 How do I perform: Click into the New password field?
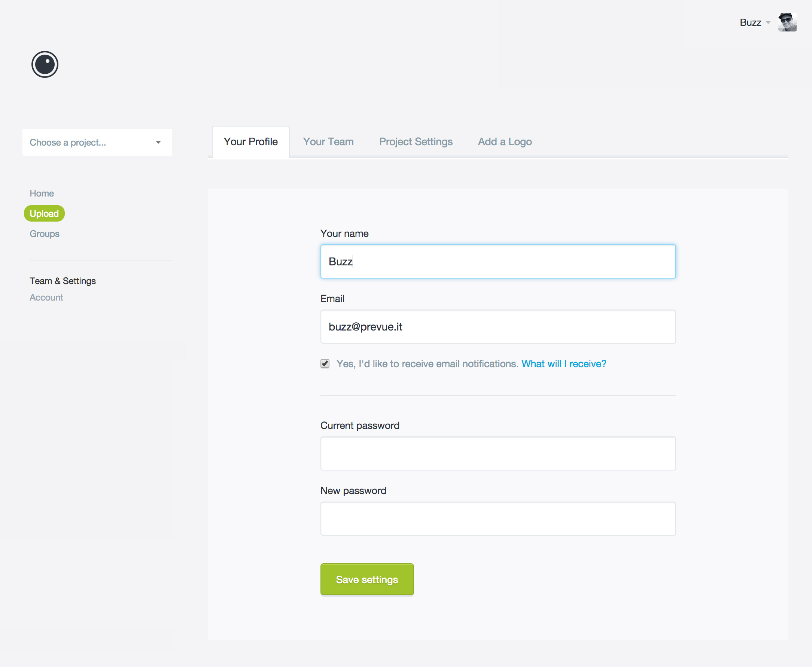click(498, 518)
